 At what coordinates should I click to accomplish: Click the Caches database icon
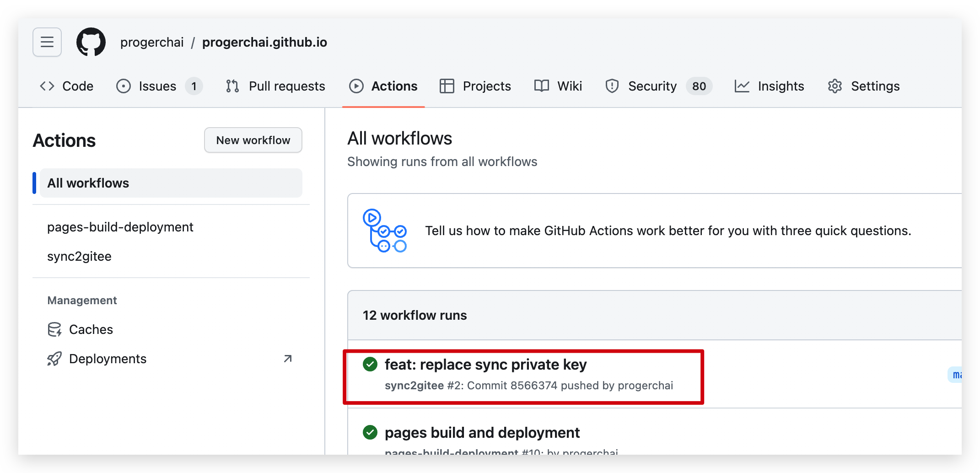(x=54, y=329)
